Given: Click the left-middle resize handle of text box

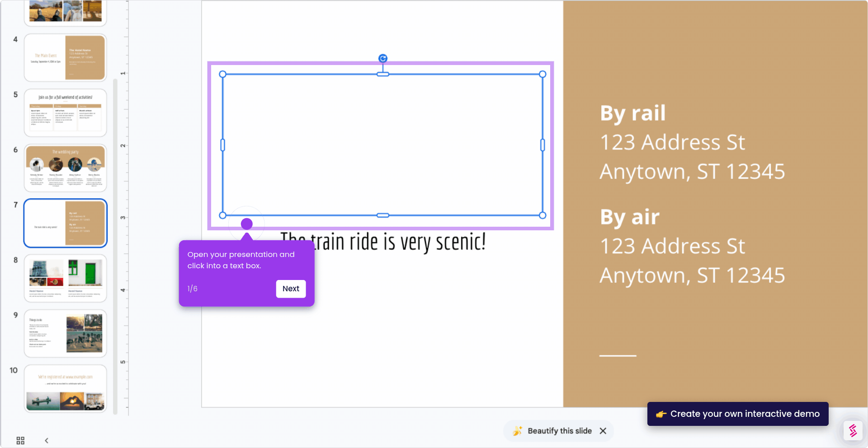Looking at the screenshot, I should coord(222,145).
